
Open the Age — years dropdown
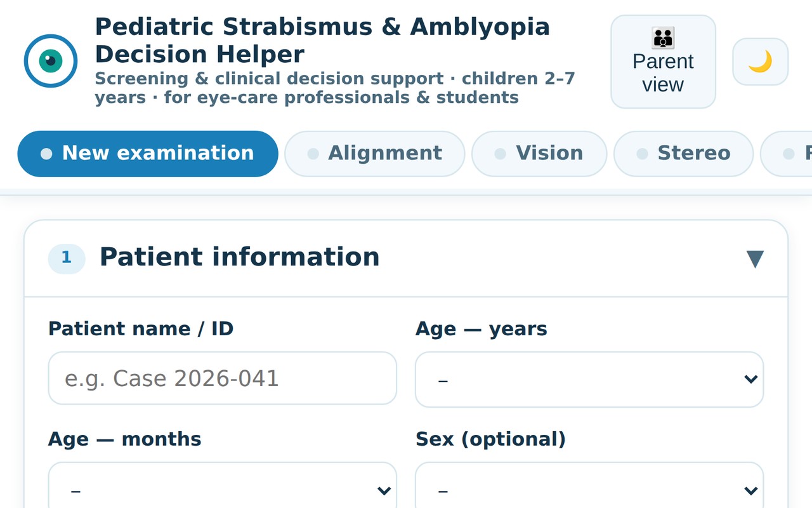[589, 379]
